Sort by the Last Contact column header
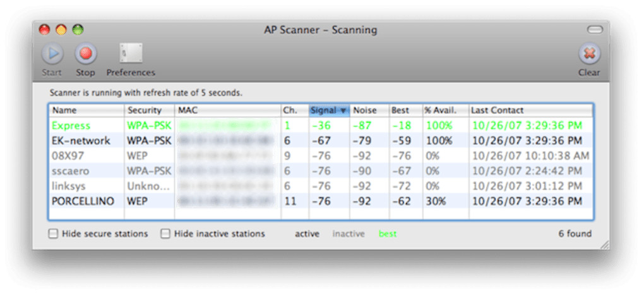 531,110
